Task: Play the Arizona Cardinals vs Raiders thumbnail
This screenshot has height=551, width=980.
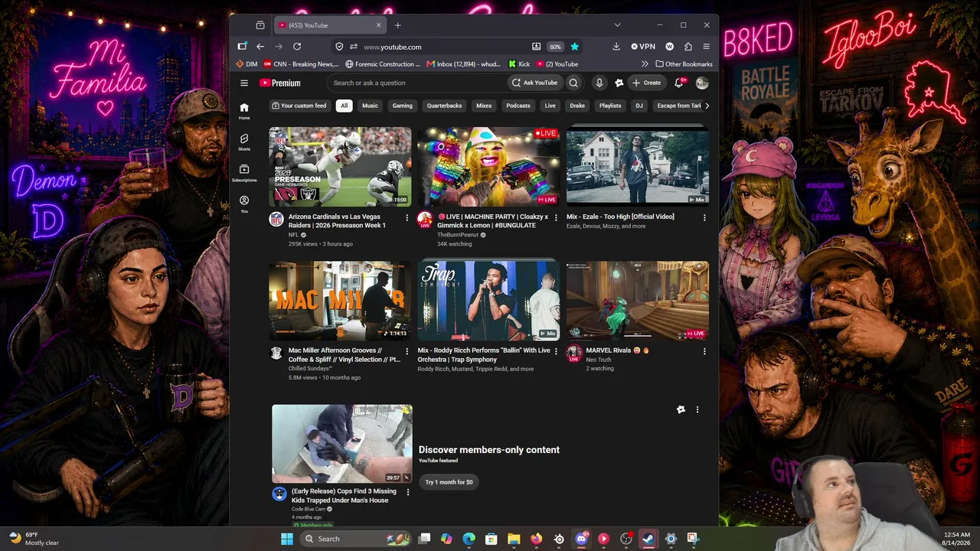Action: (340, 167)
